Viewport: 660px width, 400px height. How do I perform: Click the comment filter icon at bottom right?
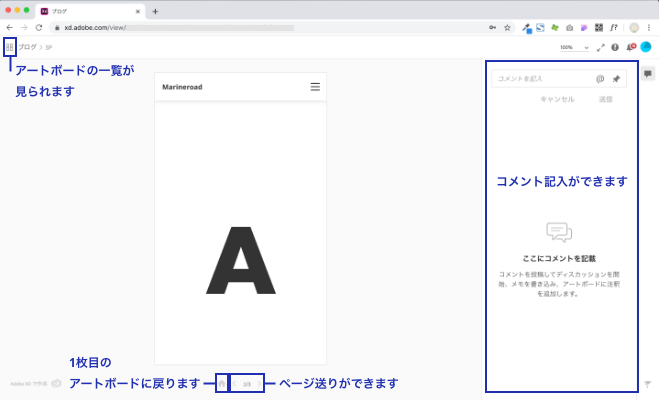point(647,383)
